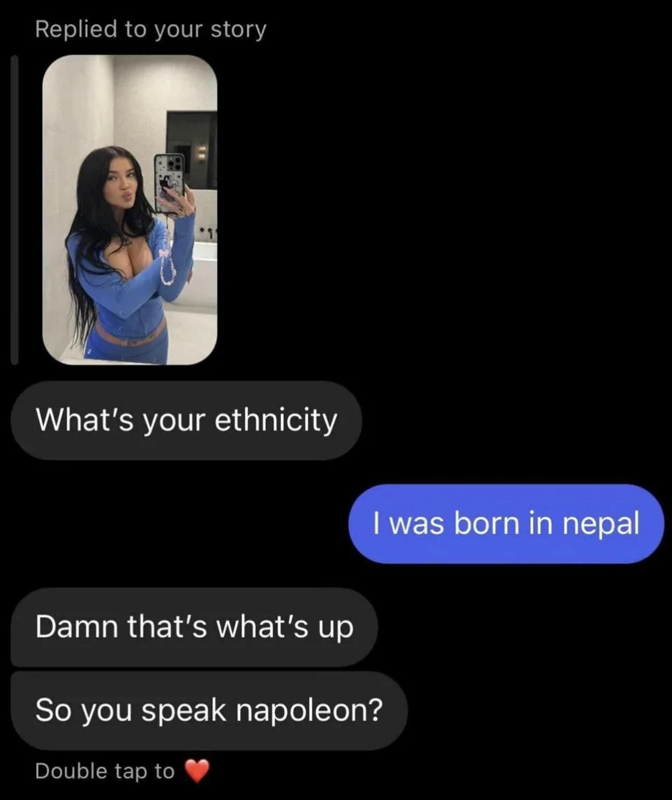Click the dark wall panel in the story photo
This screenshot has width=672, height=800.
192,149
